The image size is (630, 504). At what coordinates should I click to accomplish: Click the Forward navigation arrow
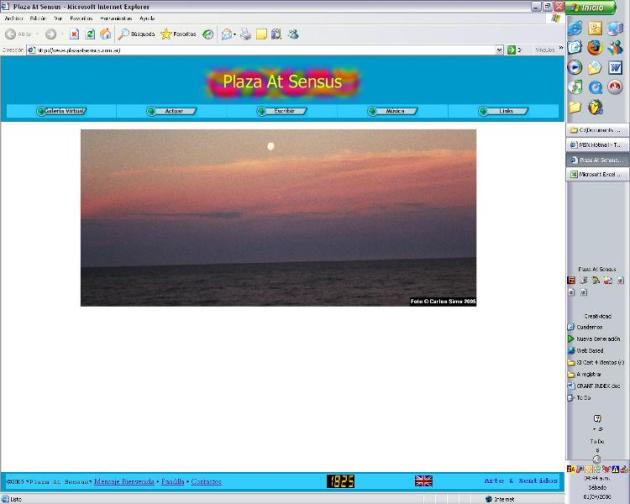point(49,34)
